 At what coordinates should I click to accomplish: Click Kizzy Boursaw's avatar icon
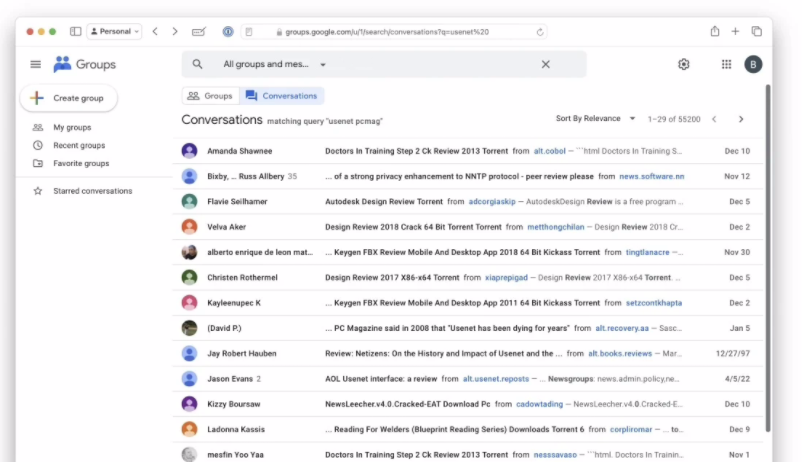pos(189,403)
